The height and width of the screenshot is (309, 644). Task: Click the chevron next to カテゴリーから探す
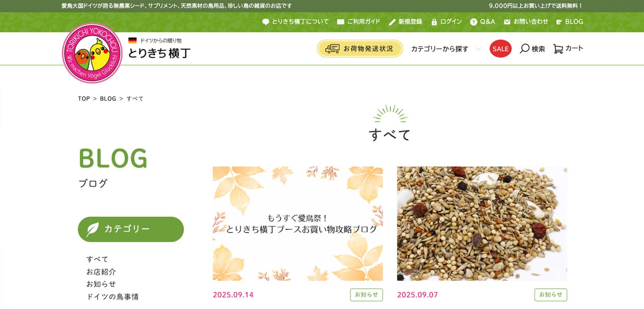(x=478, y=48)
